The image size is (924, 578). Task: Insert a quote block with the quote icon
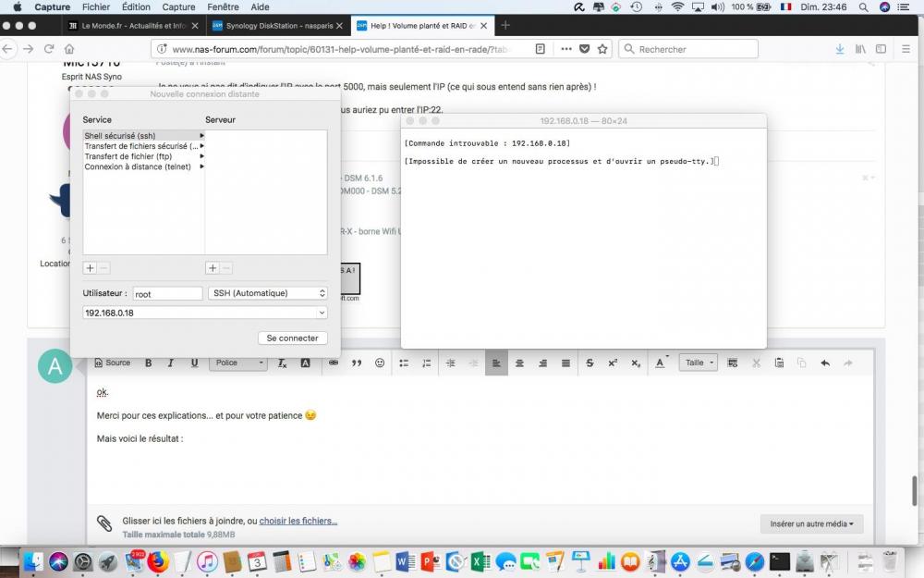[357, 363]
